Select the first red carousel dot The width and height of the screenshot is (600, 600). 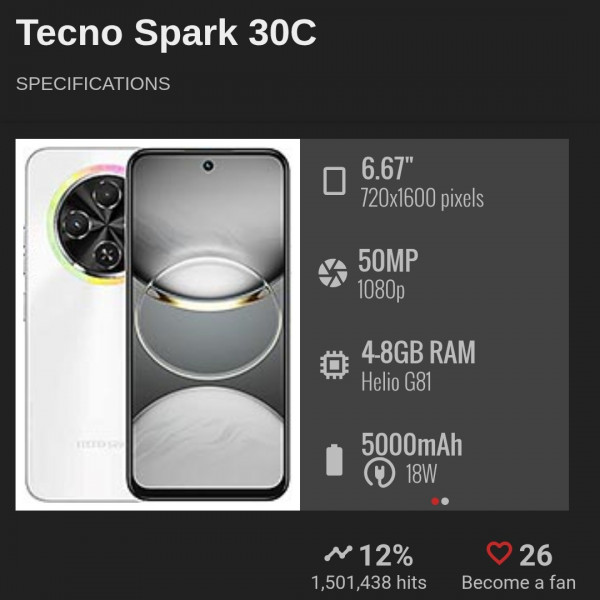coord(435,501)
